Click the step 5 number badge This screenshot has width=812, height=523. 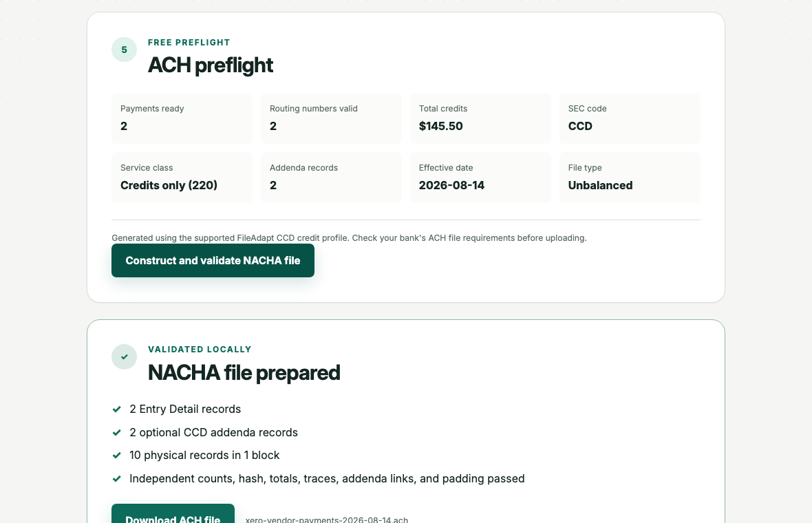point(125,50)
